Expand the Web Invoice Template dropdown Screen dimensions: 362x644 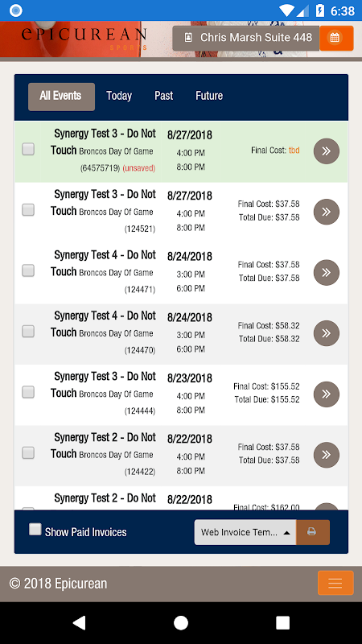[245, 532]
